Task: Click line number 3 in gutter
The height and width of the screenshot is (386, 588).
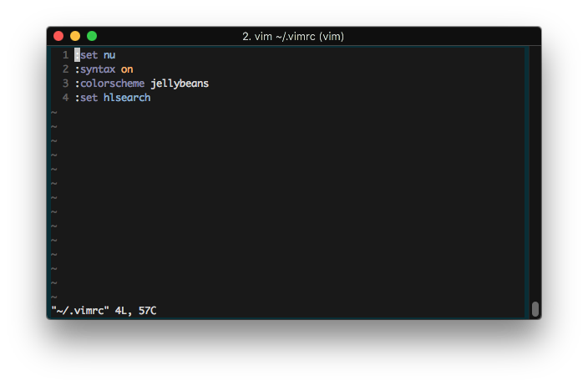Action: tap(66, 84)
